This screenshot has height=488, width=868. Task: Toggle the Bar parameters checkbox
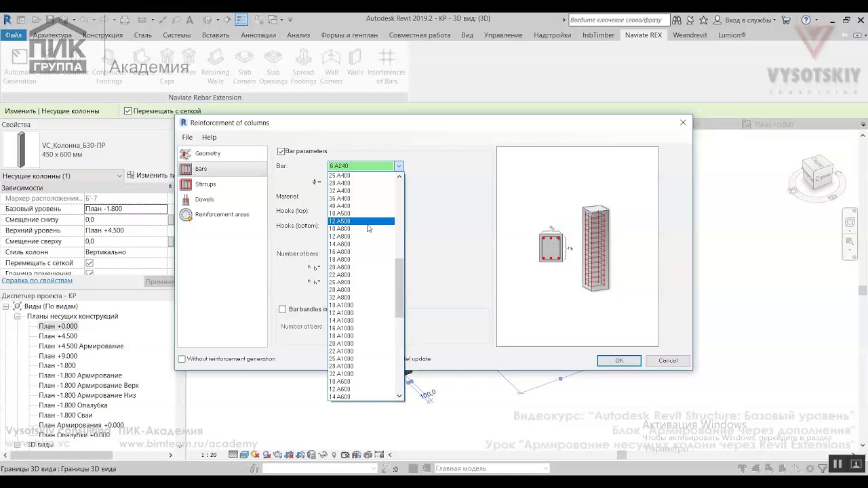(281, 151)
